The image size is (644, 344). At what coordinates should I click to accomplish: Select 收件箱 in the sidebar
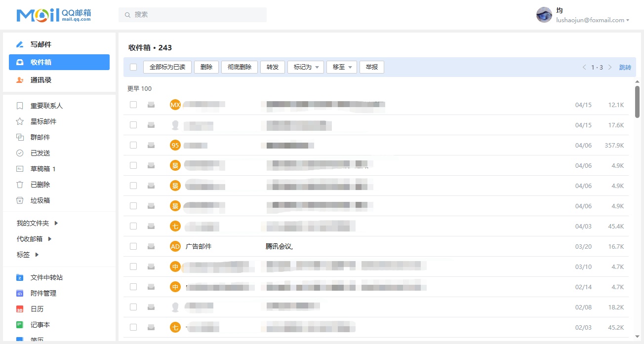click(59, 62)
